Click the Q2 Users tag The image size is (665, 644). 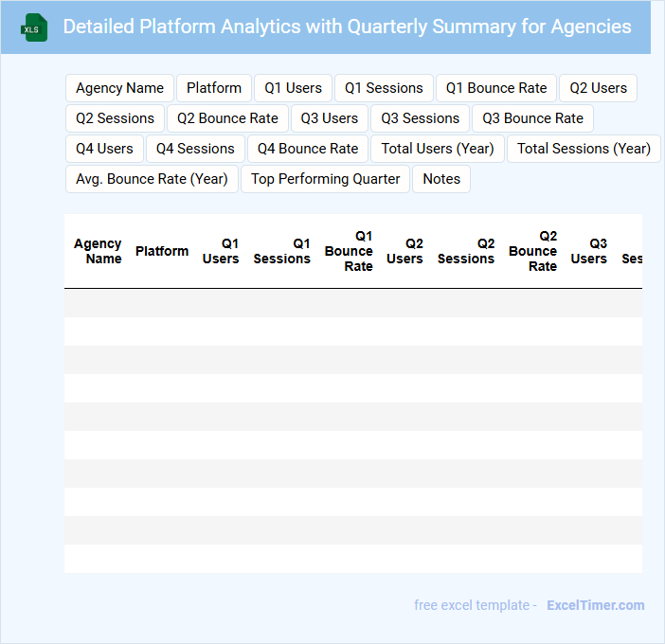tap(598, 88)
